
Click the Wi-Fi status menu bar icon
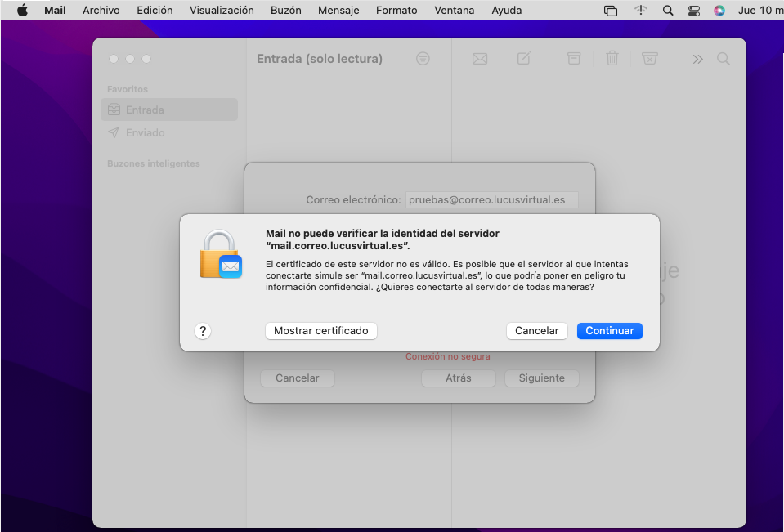click(x=640, y=11)
